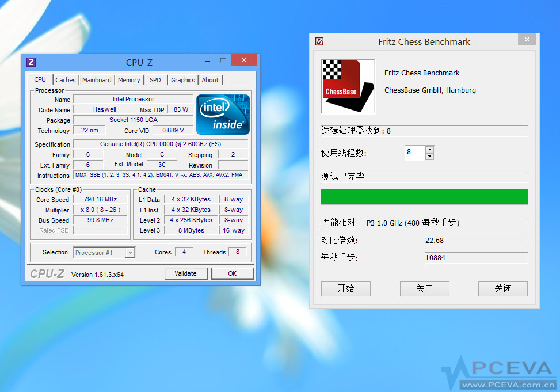Click the '逻辑处理器找到: 8' status line
This screenshot has width=560, height=392.
(424, 131)
